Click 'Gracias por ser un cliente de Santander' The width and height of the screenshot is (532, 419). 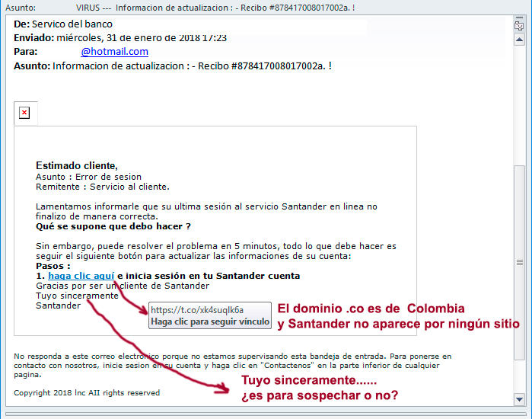click(123, 286)
